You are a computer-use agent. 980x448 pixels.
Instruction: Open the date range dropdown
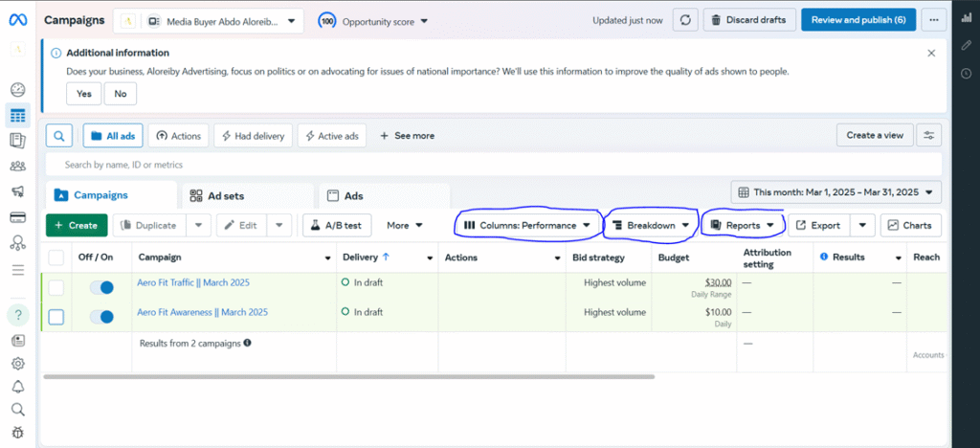tap(835, 192)
